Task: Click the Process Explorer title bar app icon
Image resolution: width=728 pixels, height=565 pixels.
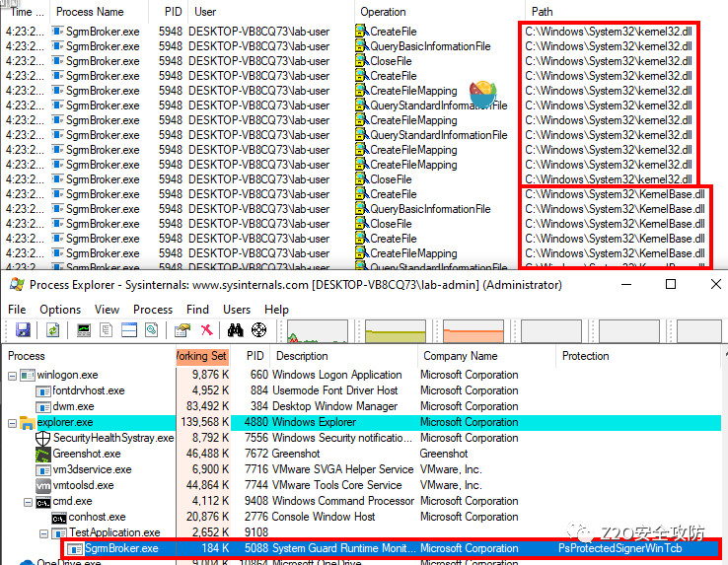Action: click(x=17, y=284)
